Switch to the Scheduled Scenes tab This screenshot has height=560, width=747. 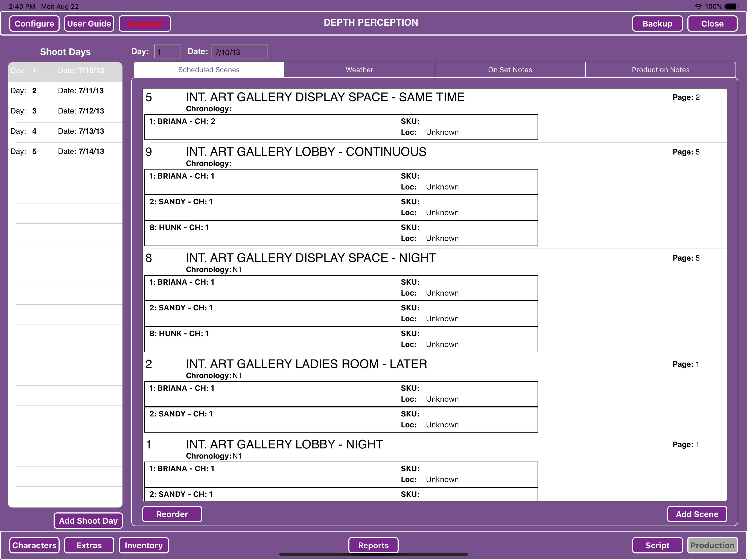pos(209,69)
